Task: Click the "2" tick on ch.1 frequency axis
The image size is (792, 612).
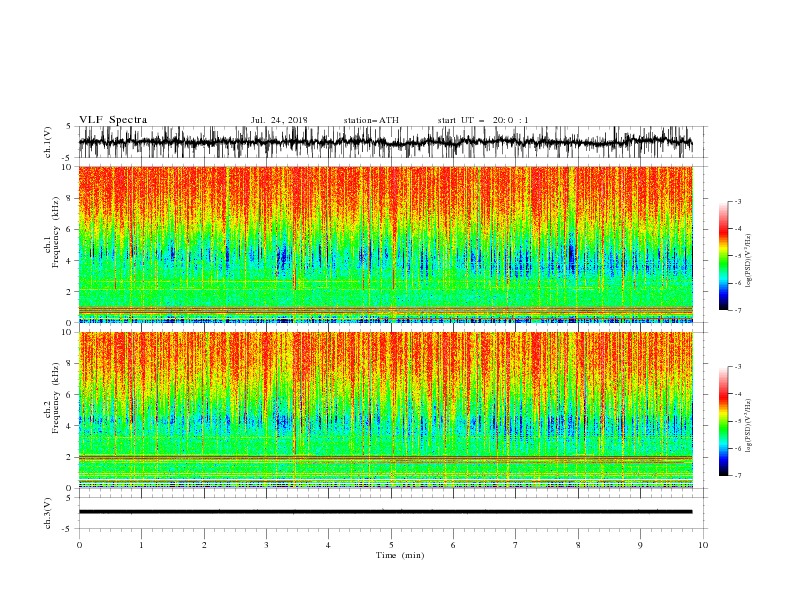Action: 71,292
